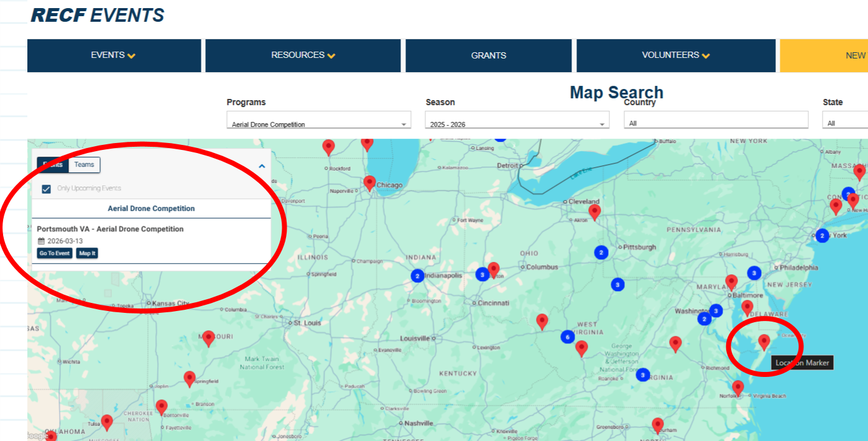Open the VOLUNTEERS menu
The height and width of the screenshot is (441, 868).
(x=676, y=55)
